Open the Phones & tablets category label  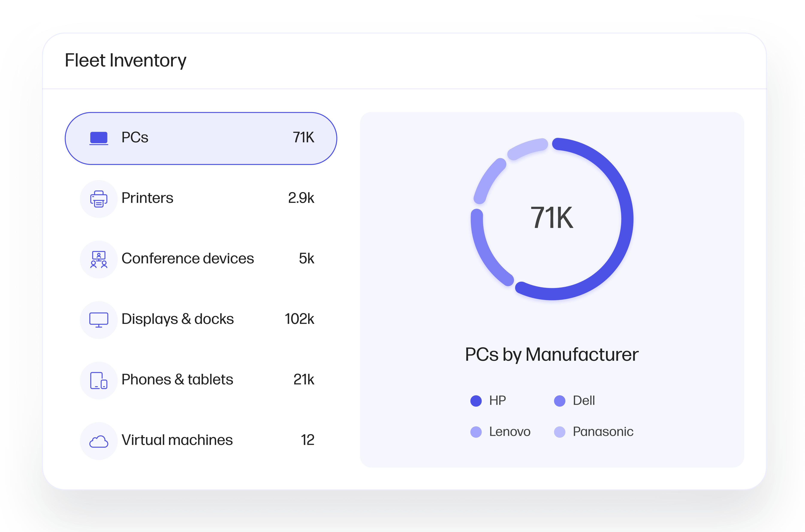pos(177,379)
